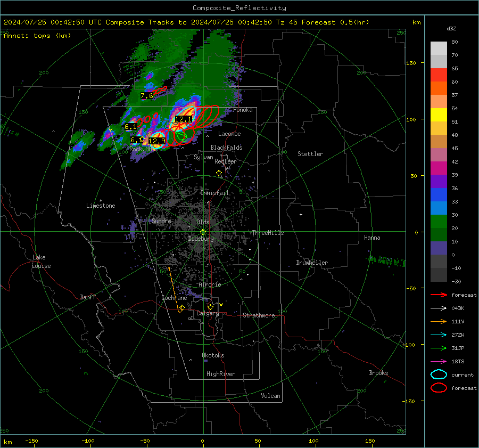Viewport: 479px width, 448px height.
Task: Click the red forecast ellipse legend icon
Action: [439, 388]
